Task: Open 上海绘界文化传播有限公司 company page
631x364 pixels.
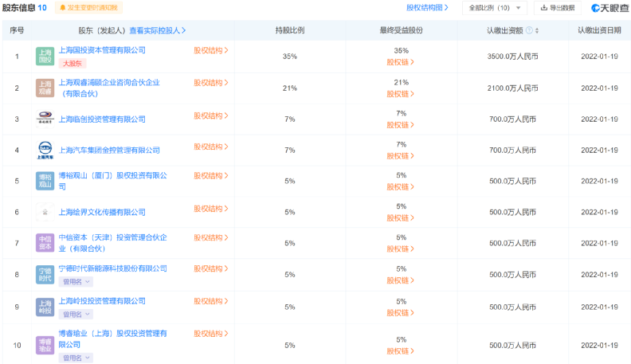Action: point(102,212)
